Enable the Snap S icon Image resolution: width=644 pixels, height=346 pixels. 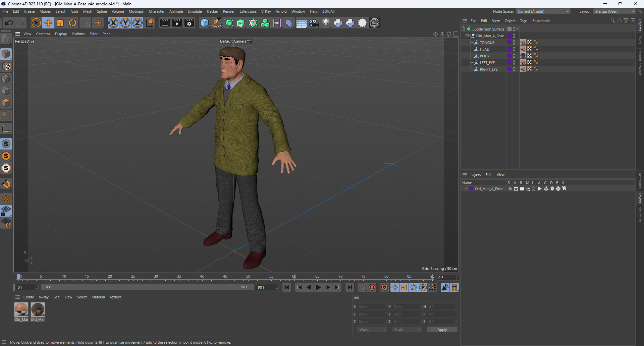click(6, 144)
